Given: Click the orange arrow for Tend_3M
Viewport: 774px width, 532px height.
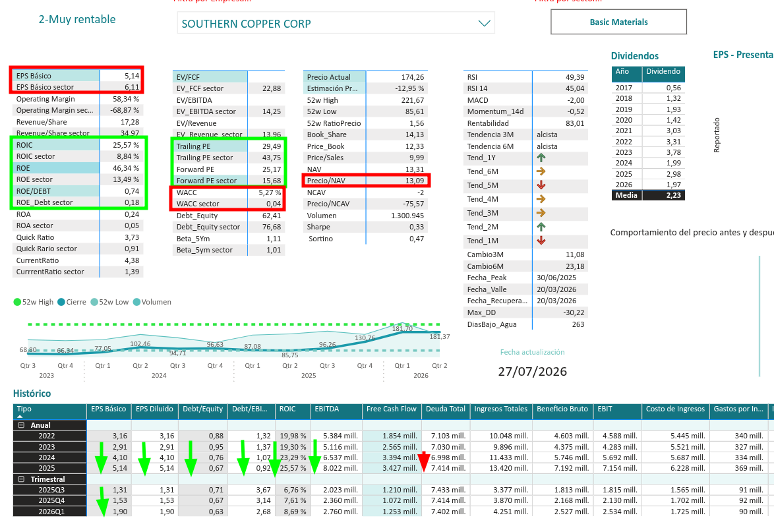Looking at the screenshot, I should point(541,213).
